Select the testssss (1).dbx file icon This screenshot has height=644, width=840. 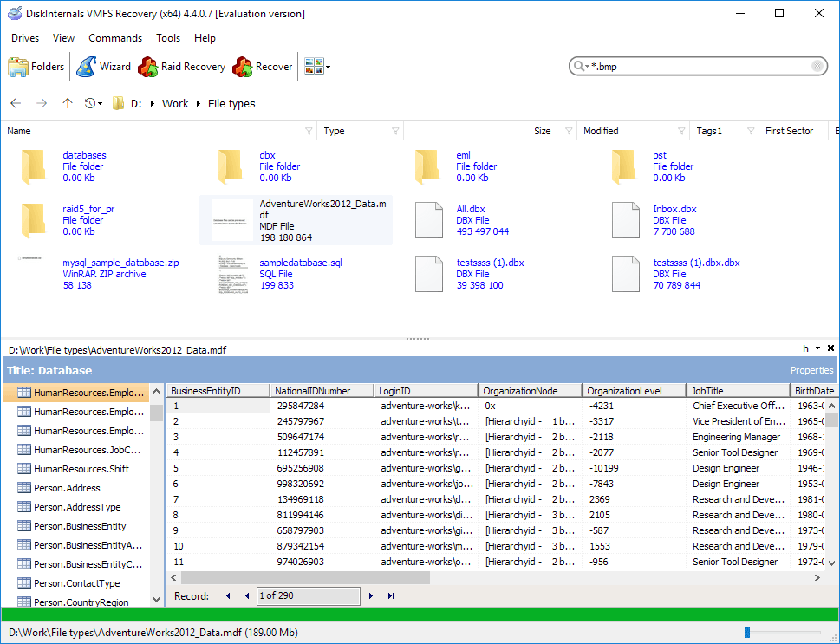point(429,274)
